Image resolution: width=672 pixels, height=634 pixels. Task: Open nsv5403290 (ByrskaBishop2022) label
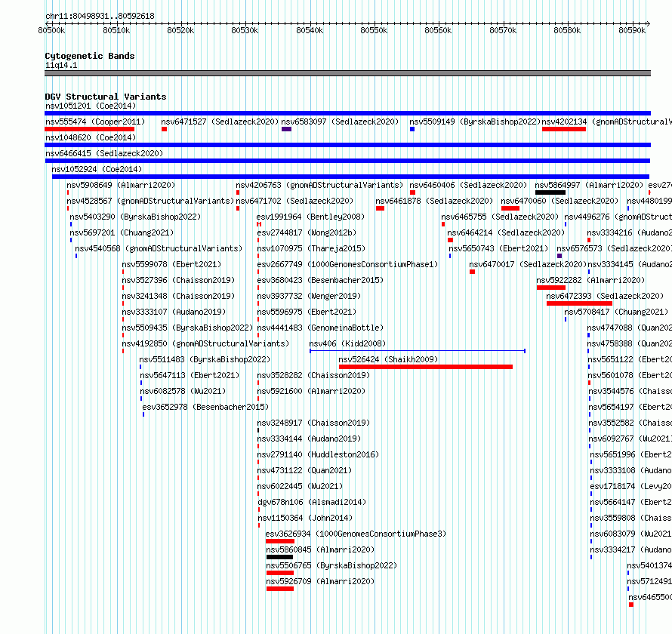click(135, 217)
